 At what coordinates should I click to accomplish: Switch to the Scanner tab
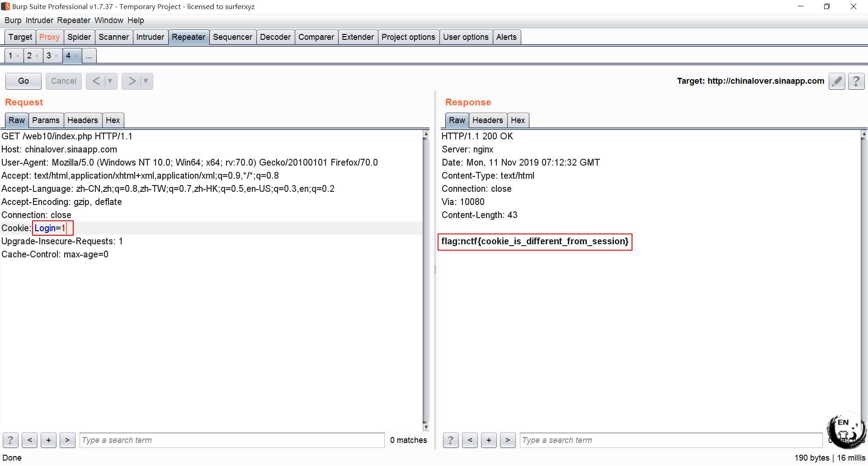tap(113, 37)
